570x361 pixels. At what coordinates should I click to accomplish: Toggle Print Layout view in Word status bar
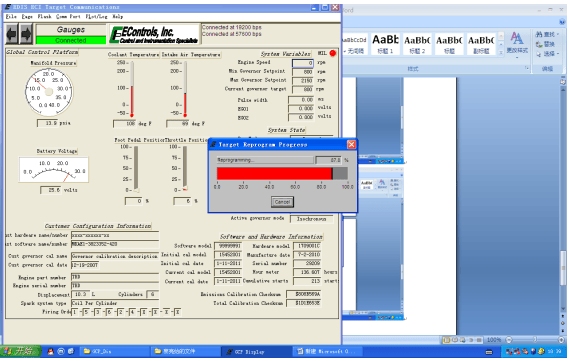(446, 340)
